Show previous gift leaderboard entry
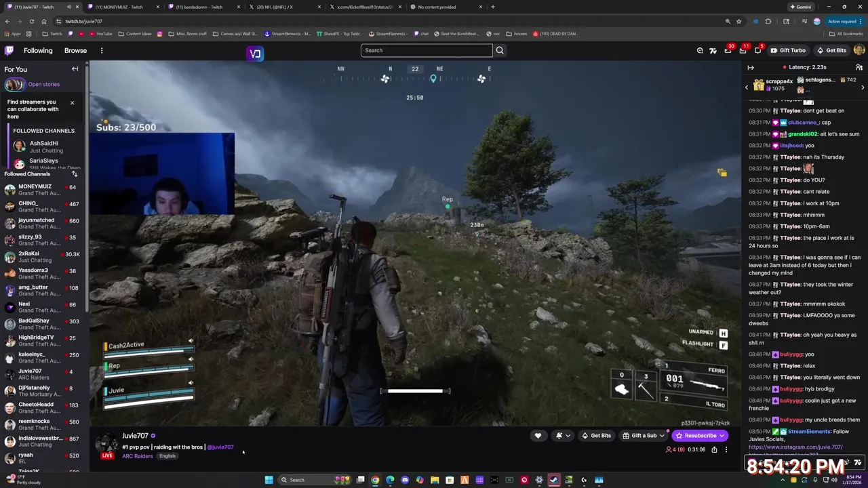 tap(747, 87)
